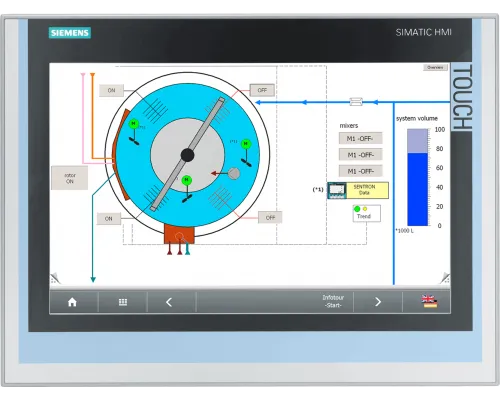The height and width of the screenshot is (400, 500).
Task: Click the vertical TOUCH label
Action: [462, 97]
